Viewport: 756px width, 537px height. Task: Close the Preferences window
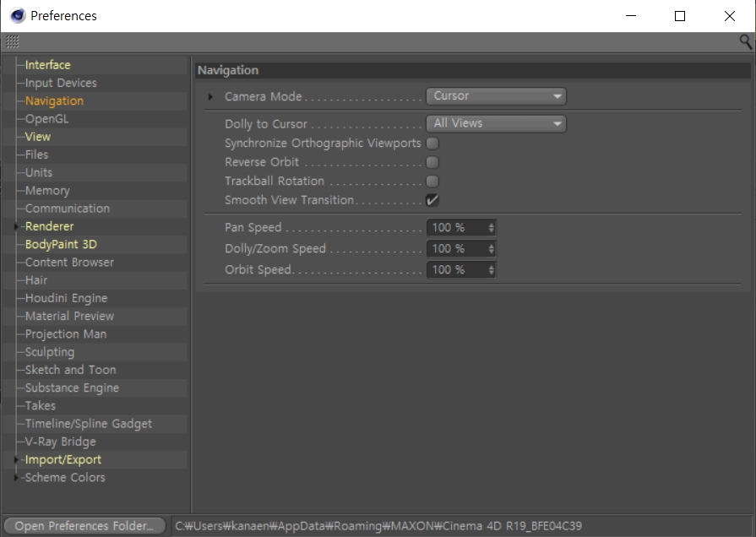coord(730,16)
